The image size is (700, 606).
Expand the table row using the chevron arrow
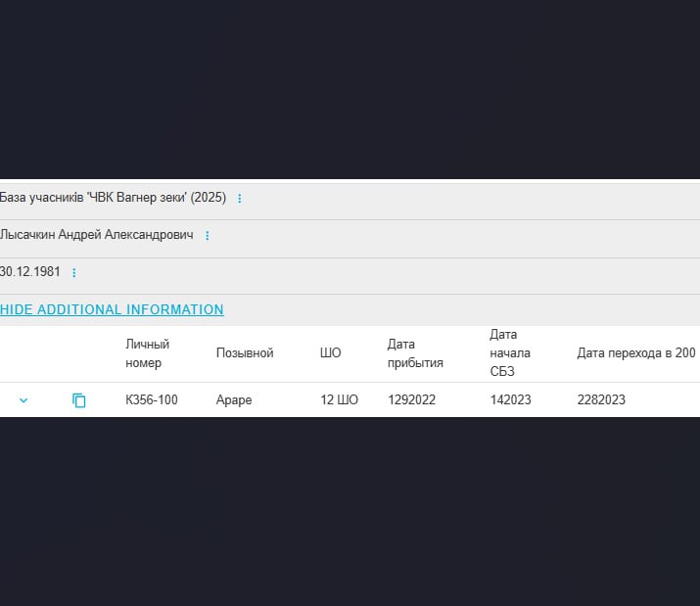(x=23, y=400)
